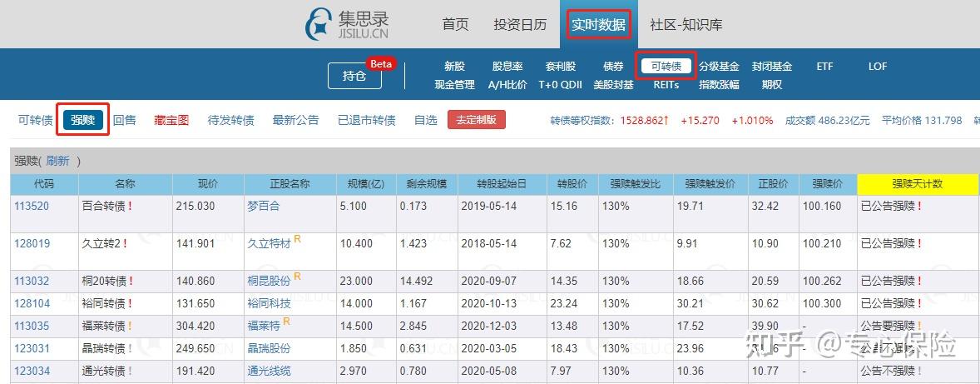Click the R icon beside 福莱特
Screen dimensions: 980x384
[286, 322]
